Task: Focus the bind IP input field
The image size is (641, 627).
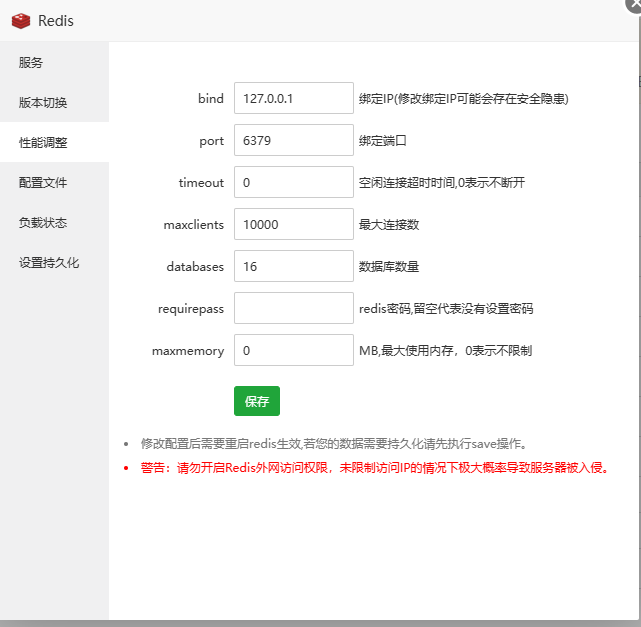Action: coord(294,98)
